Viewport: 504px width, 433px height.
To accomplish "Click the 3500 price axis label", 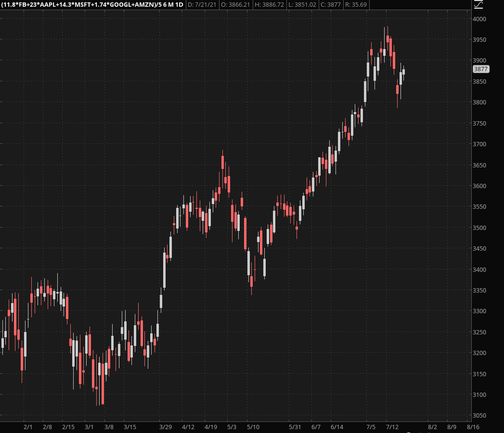I will click(480, 228).
